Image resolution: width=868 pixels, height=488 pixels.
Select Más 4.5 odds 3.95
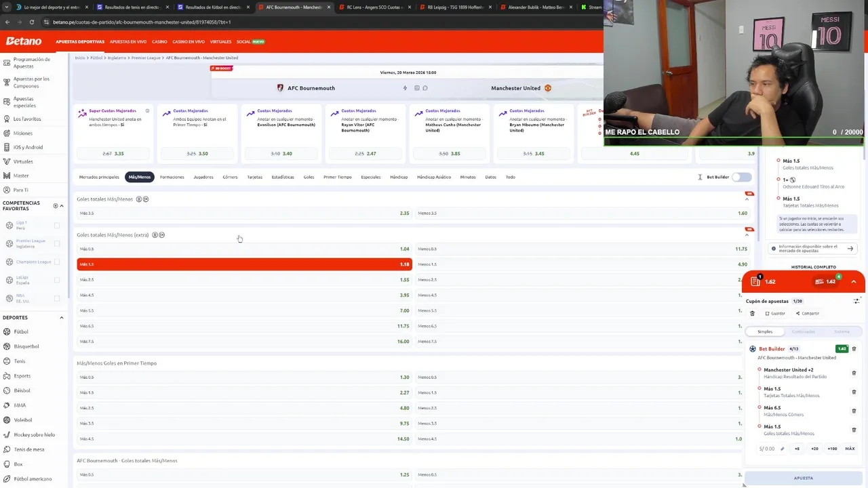tap(244, 295)
